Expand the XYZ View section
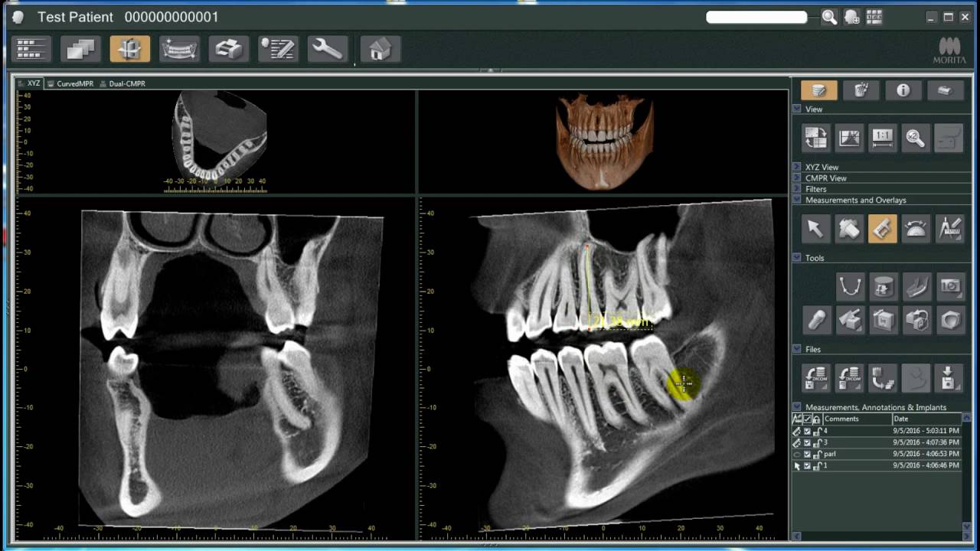Screen dimensions: 980x551 coord(797,166)
